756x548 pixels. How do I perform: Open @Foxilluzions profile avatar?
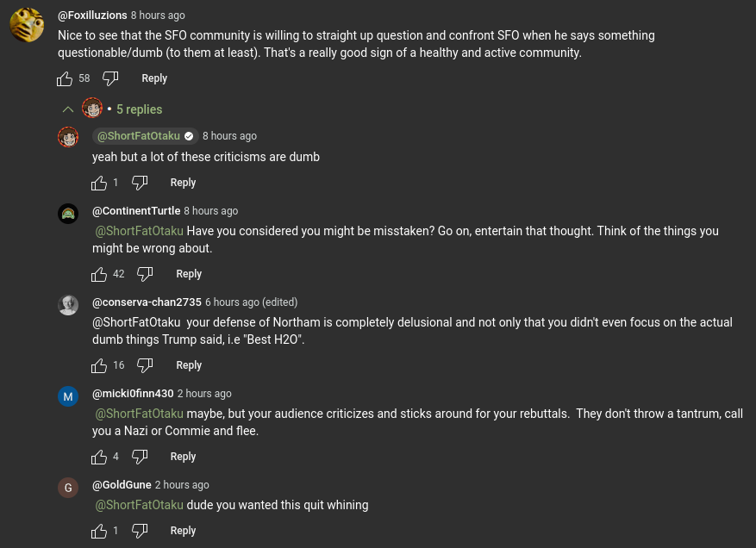point(27,25)
